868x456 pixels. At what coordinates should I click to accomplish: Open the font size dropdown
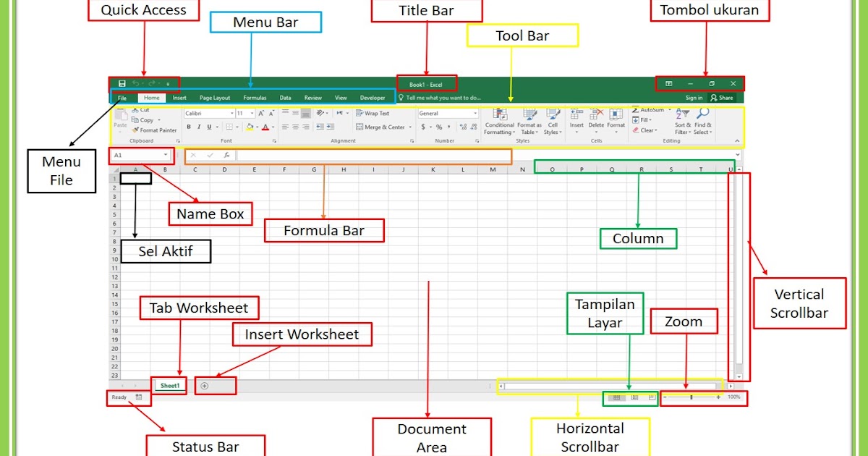252,114
